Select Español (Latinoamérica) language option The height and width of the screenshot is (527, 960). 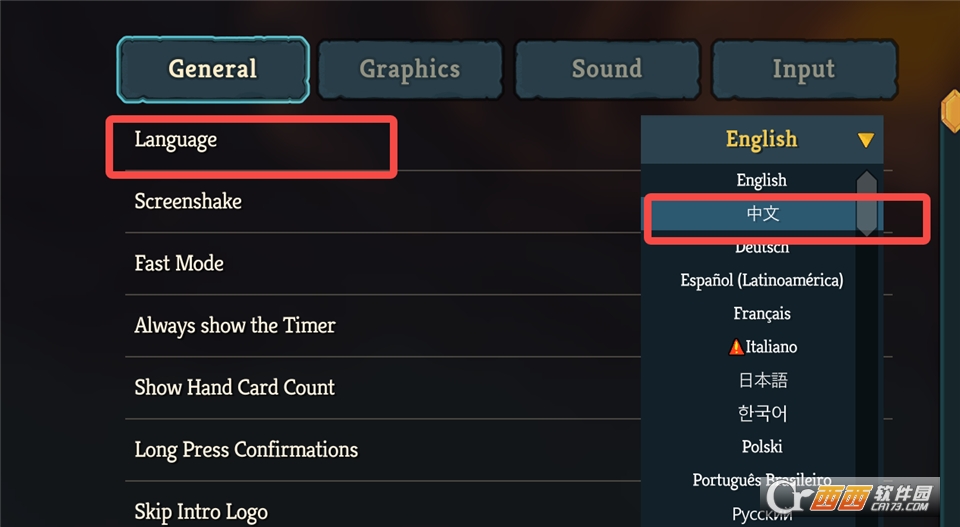(762, 280)
